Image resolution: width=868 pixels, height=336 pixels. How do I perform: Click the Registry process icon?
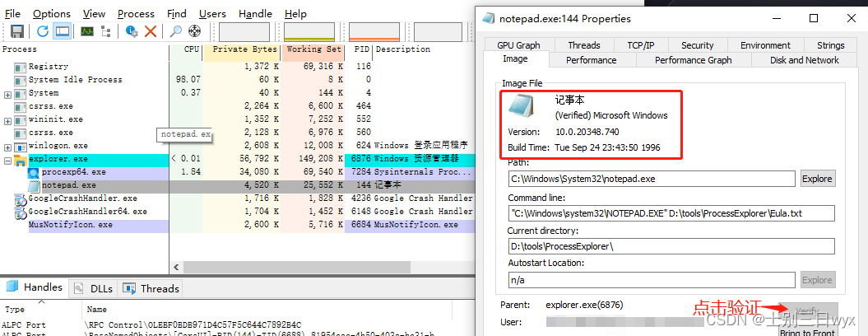pos(21,67)
